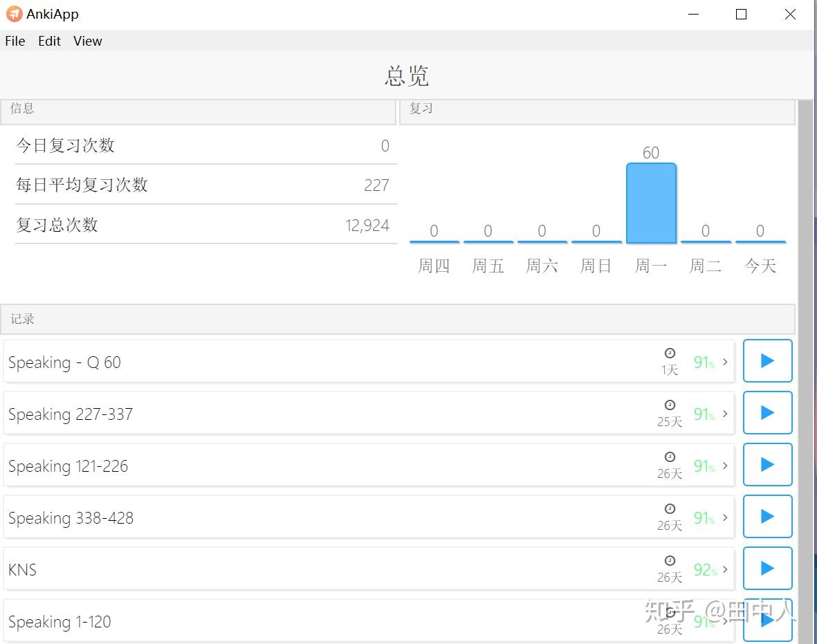The height and width of the screenshot is (644, 817).
Task: Play the Speaking 227-337 deck
Action: [x=767, y=413]
